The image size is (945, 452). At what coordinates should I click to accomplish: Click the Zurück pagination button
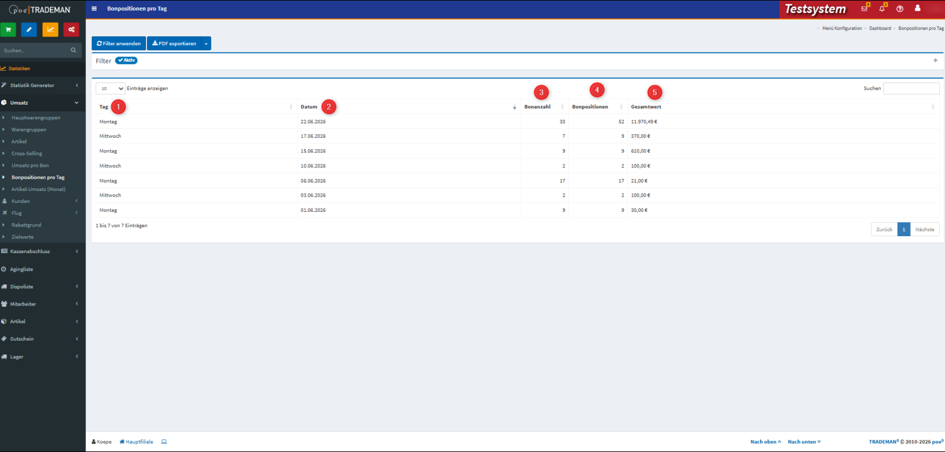coord(884,230)
